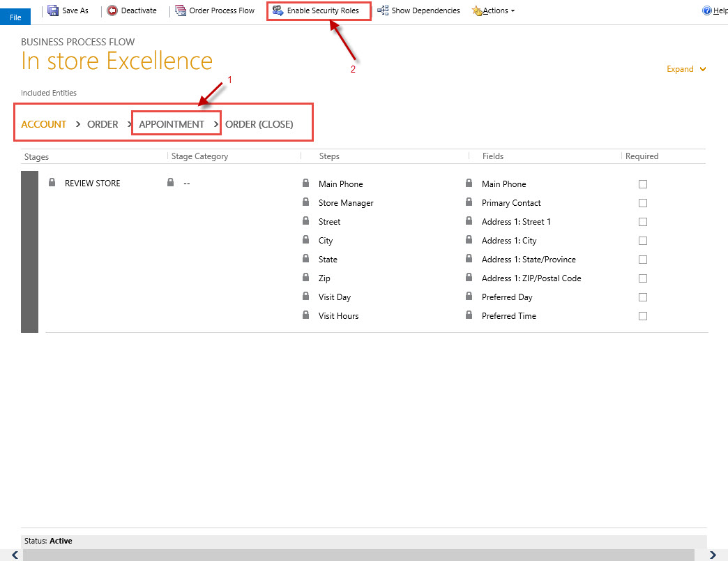Enable Required checkbox for Preferred Time
The width and height of the screenshot is (728, 561).
643,316
